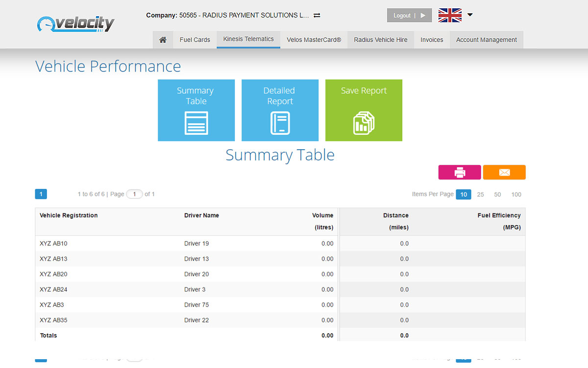The height and width of the screenshot is (368, 588).
Task: Open the Summary Table tile
Action: click(196, 110)
